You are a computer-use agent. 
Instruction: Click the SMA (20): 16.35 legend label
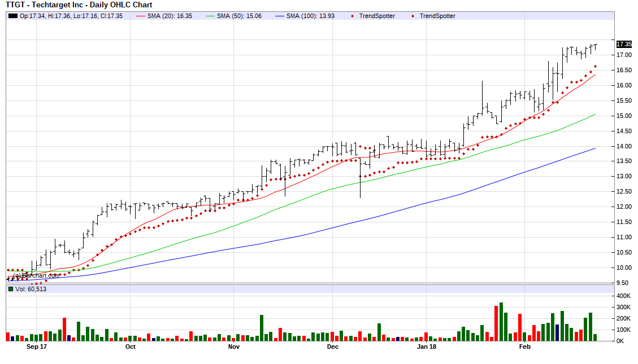pos(170,16)
